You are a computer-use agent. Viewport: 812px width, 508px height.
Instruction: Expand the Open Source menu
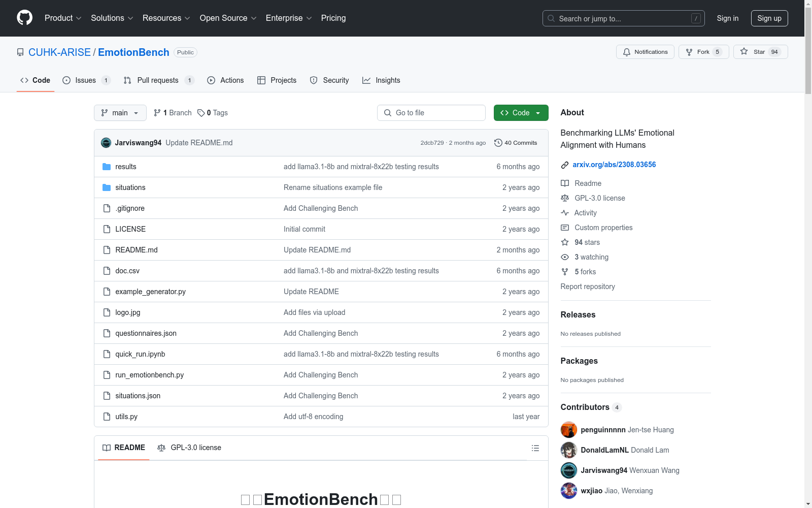click(x=228, y=18)
